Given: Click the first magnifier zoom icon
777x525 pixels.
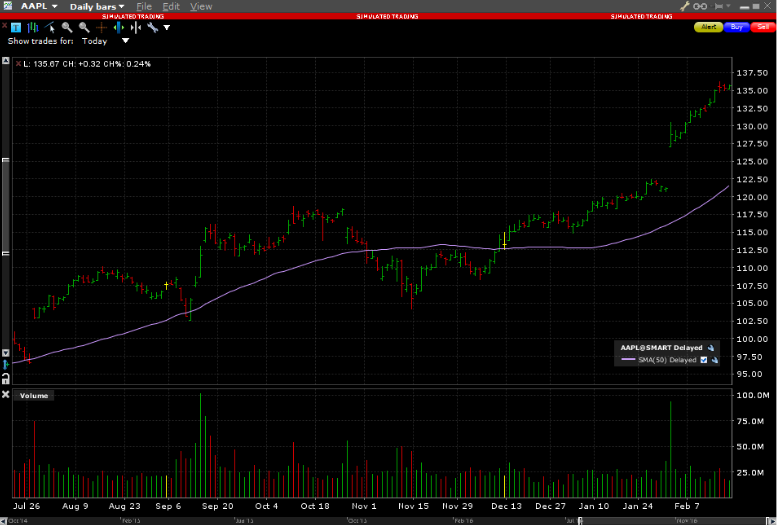Looking at the screenshot, I should [x=66, y=27].
